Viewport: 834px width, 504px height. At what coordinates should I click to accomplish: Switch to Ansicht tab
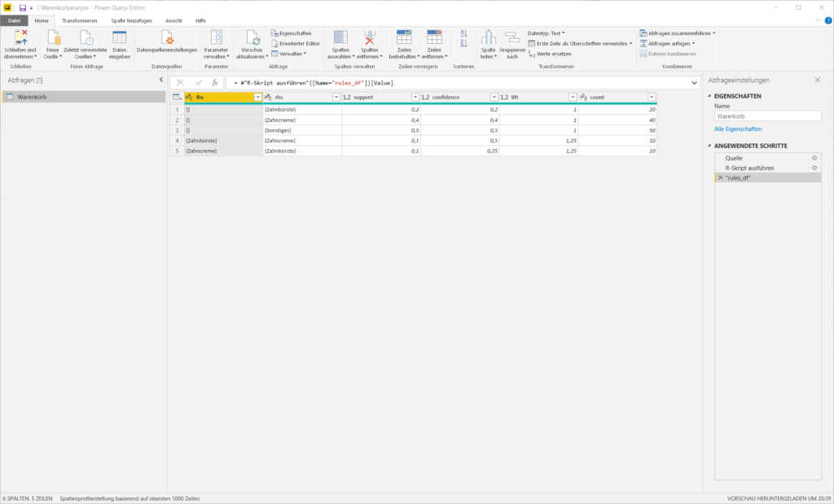click(x=174, y=20)
